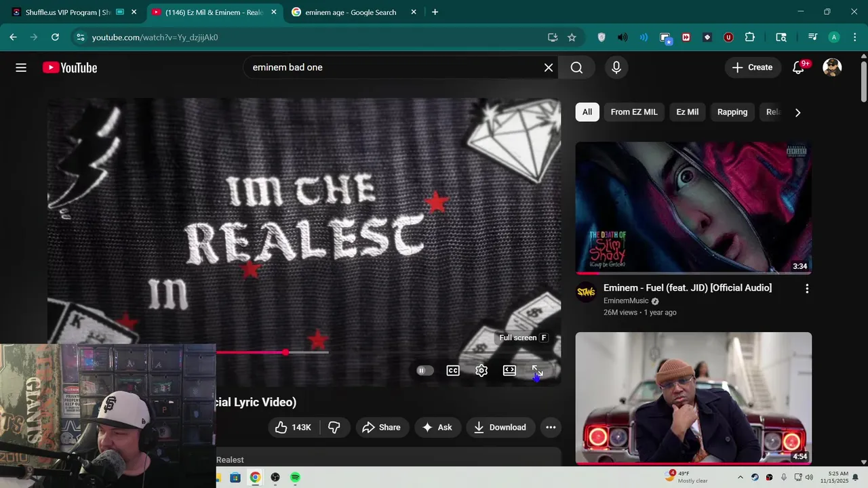Open options menu for the Fuel video

(x=807, y=289)
